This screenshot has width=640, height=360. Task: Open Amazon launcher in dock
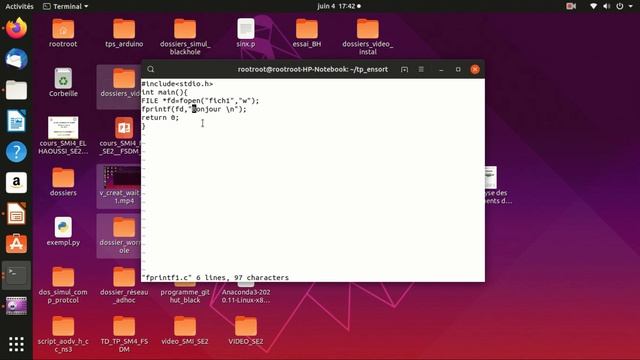coord(16,182)
